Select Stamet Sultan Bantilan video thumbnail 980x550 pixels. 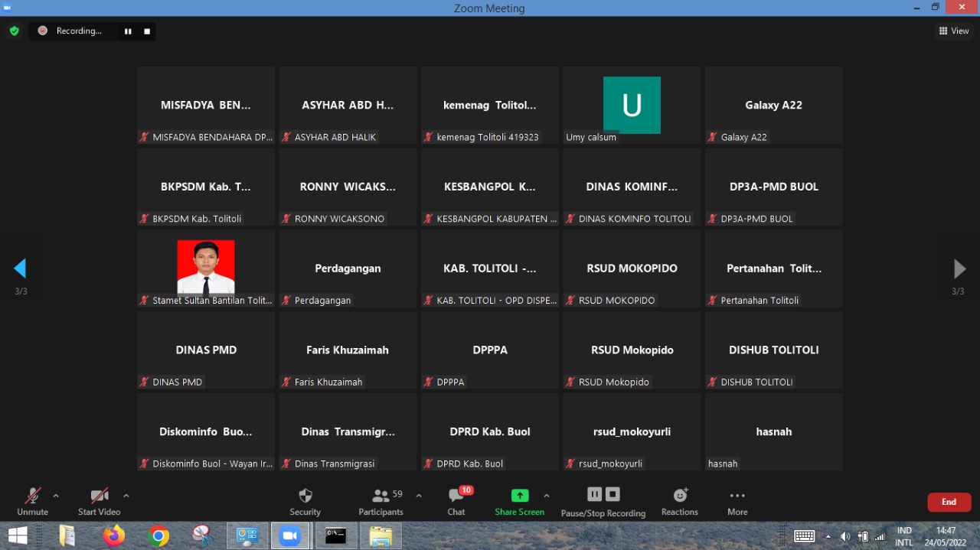205,268
